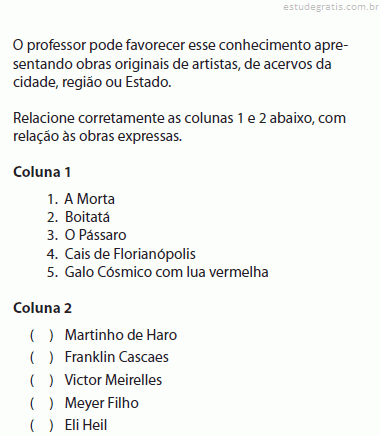380x436 pixels.
Task: Select item Galo Cósmico com lua vermelha
Action: click(158, 272)
